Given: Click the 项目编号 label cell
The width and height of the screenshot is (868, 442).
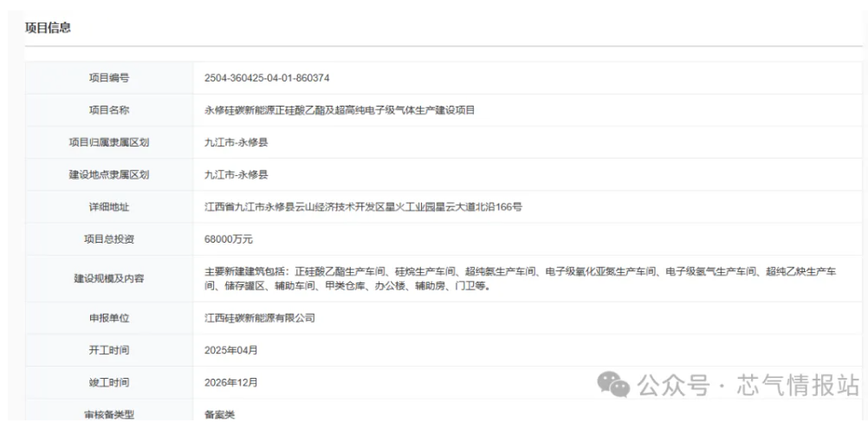Looking at the screenshot, I should point(109,78).
